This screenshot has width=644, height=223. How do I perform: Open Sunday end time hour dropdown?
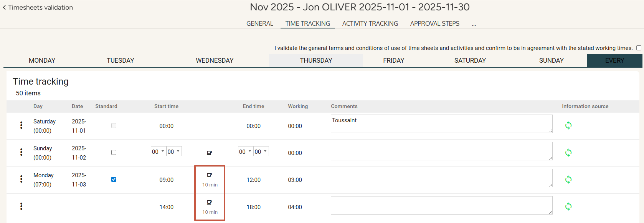245,151
